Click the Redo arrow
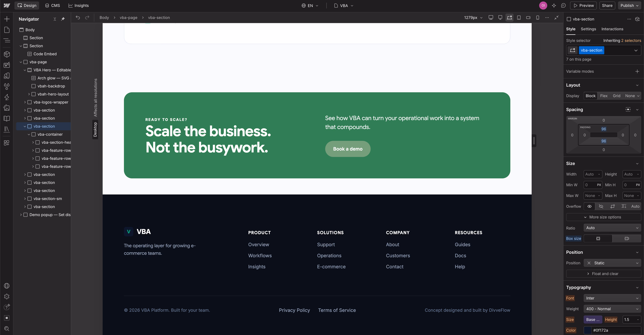644x335 pixels. pos(87,17)
